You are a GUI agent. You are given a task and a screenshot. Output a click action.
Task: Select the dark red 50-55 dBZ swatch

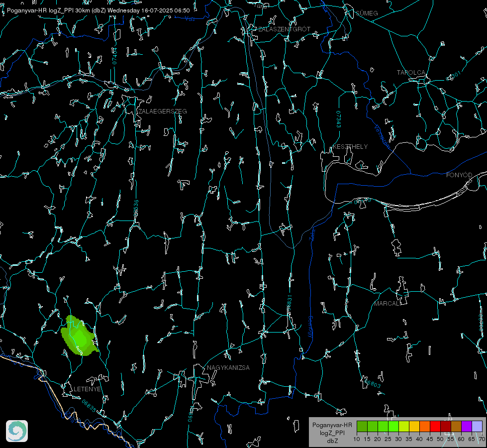pos(446,426)
